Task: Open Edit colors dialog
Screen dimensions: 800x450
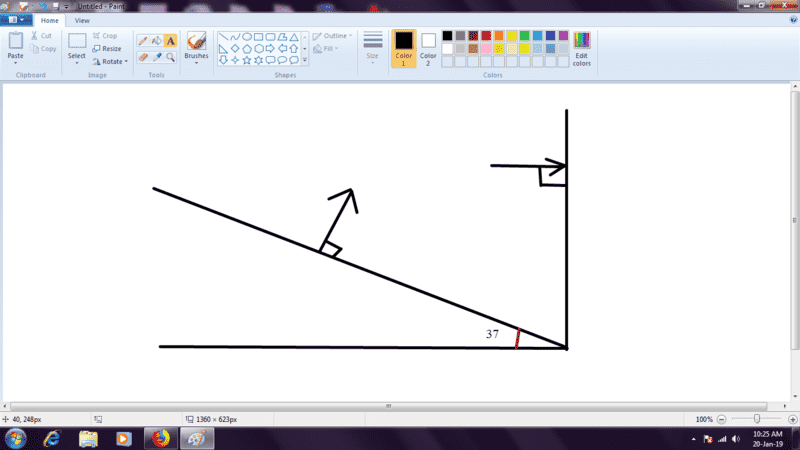Action: (x=581, y=49)
